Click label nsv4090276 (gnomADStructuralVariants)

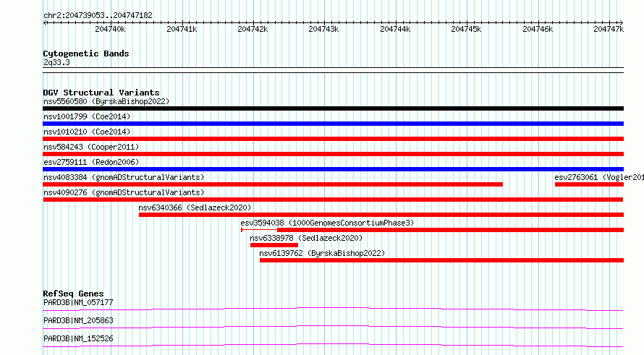coord(124,192)
